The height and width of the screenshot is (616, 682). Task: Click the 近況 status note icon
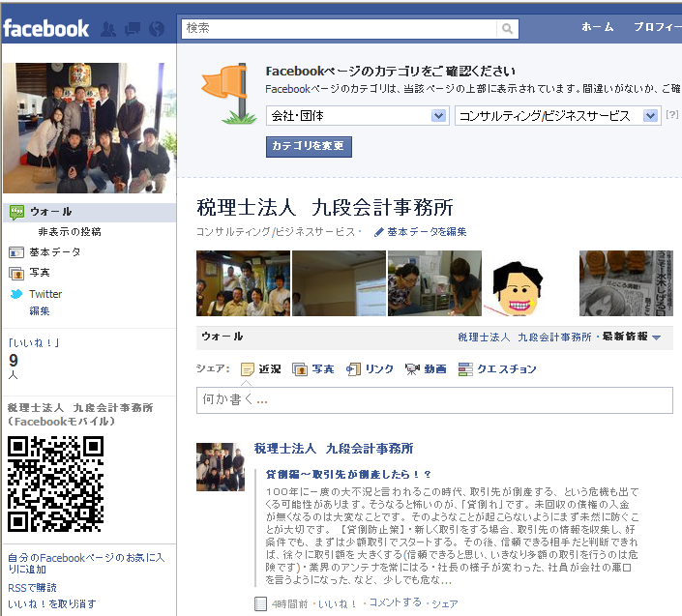[x=247, y=369]
